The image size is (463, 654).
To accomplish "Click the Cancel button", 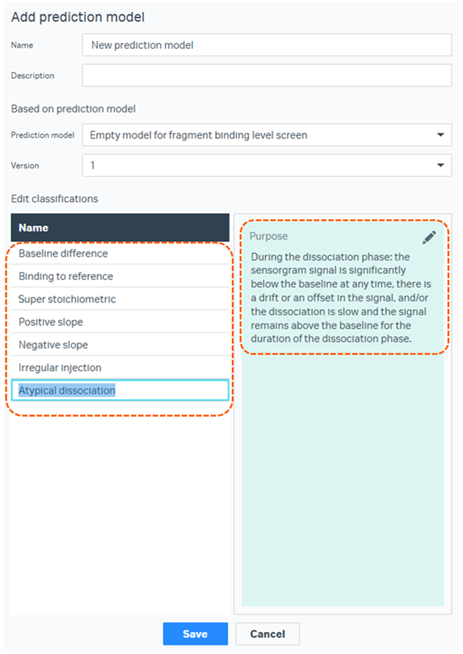I will (x=267, y=634).
